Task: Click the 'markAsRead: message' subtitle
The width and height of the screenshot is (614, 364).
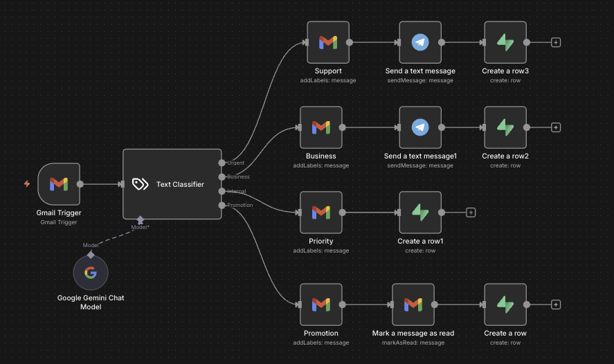Action: coord(413,343)
